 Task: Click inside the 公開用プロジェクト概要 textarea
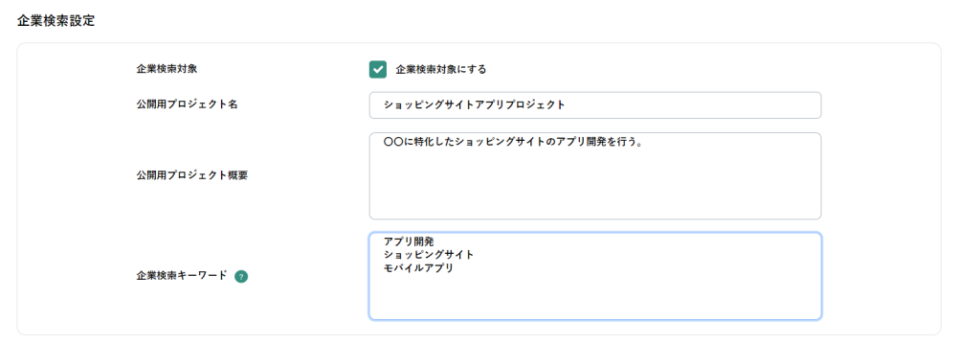(x=595, y=176)
